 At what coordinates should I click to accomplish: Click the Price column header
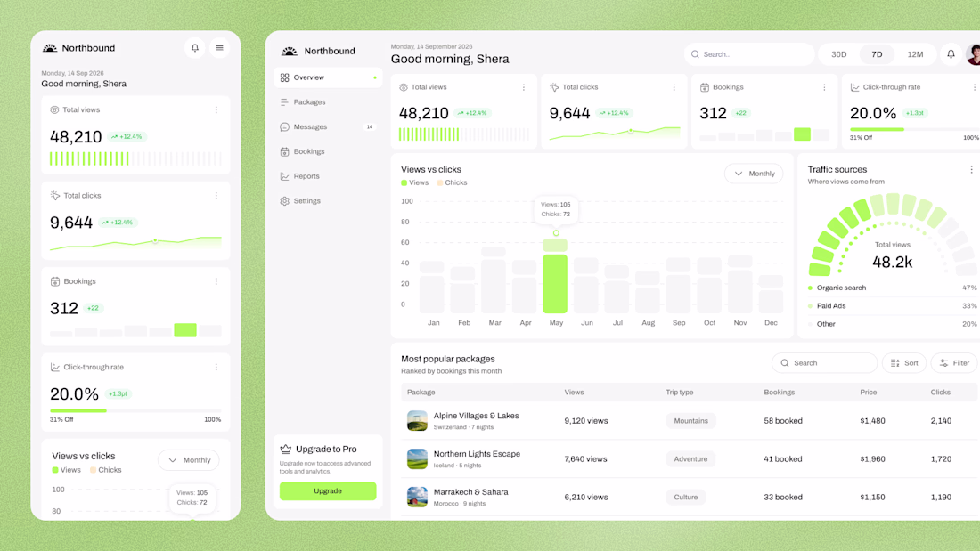pyautogui.click(x=868, y=393)
